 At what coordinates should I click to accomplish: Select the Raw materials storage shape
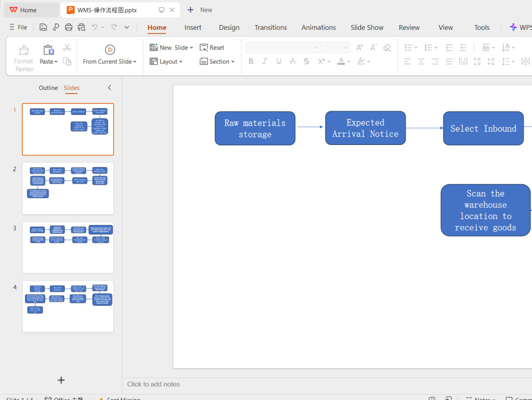point(255,128)
